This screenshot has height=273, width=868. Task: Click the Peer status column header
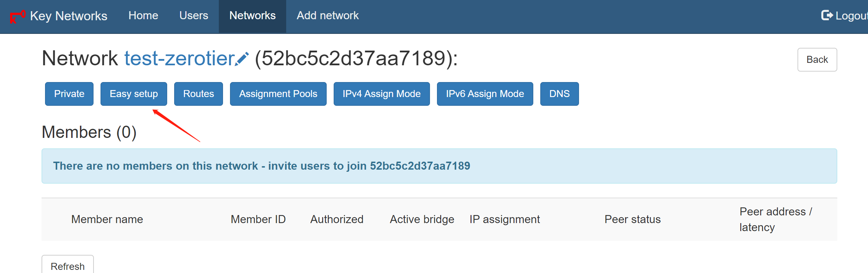(x=632, y=219)
